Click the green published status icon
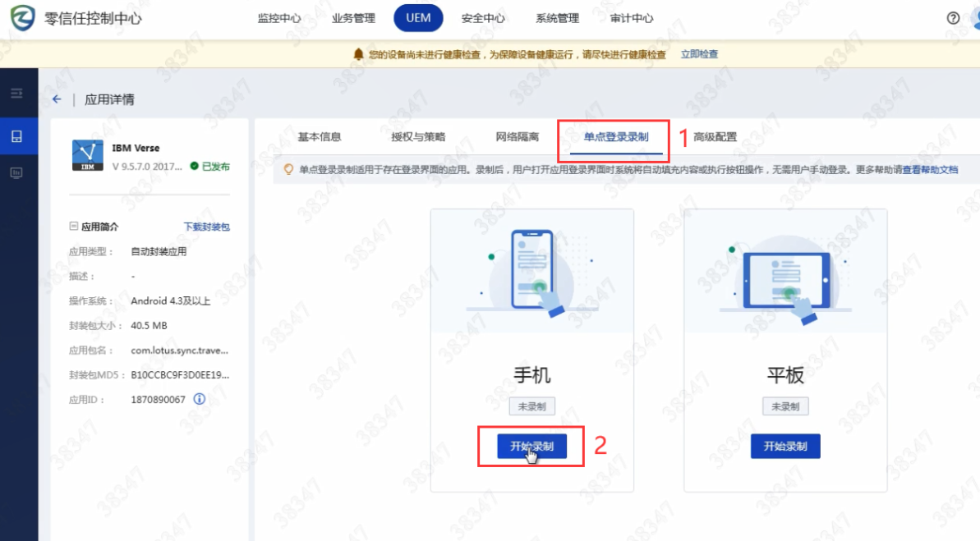Screen dimensions: 980x541 click(195, 166)
